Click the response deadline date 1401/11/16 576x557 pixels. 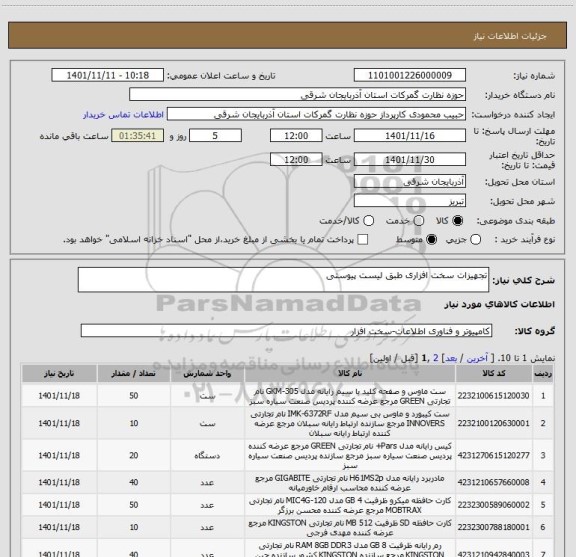(410, 136)
